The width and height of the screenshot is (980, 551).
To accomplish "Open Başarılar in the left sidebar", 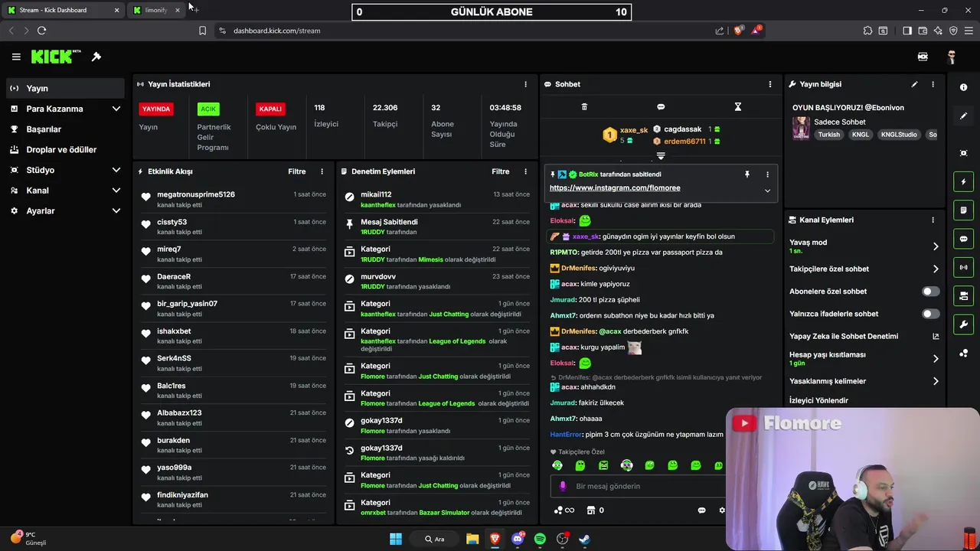I will coord(65,129).
